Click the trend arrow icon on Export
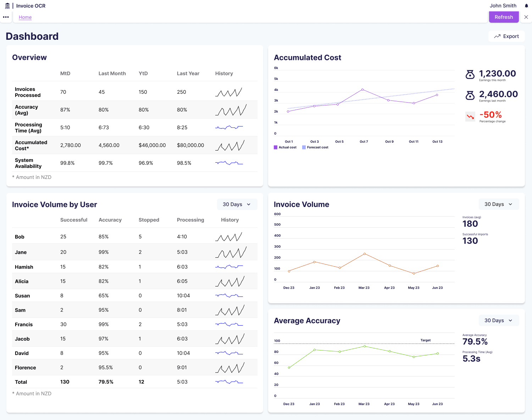 coord(497,36)
